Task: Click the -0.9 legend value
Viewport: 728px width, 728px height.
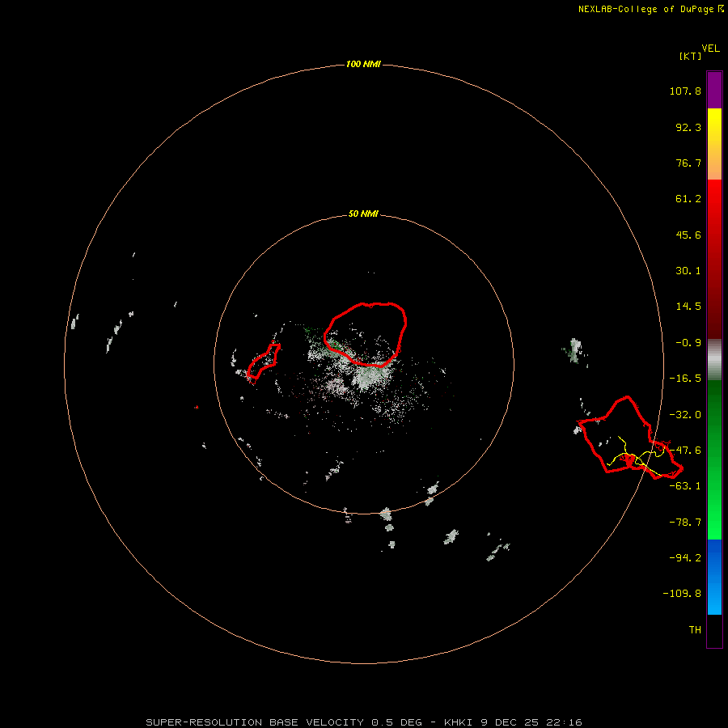Action: [x=688, y=343]
